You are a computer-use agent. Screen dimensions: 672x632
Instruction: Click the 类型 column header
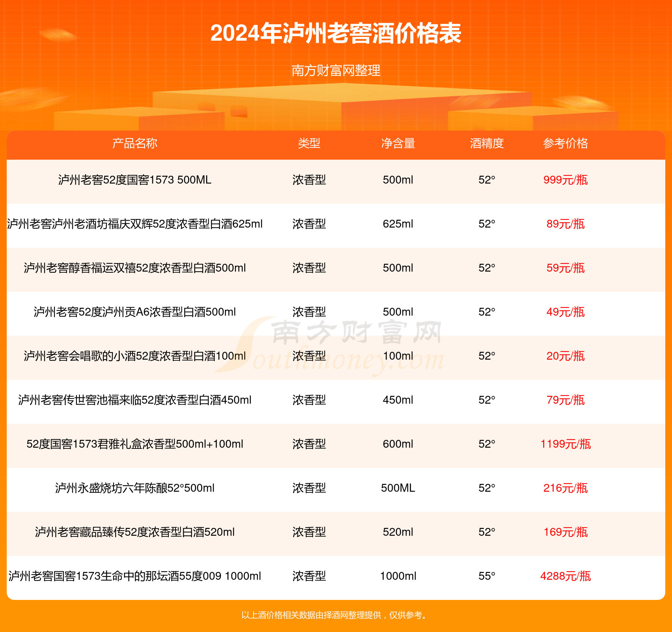tap(309, 143)
